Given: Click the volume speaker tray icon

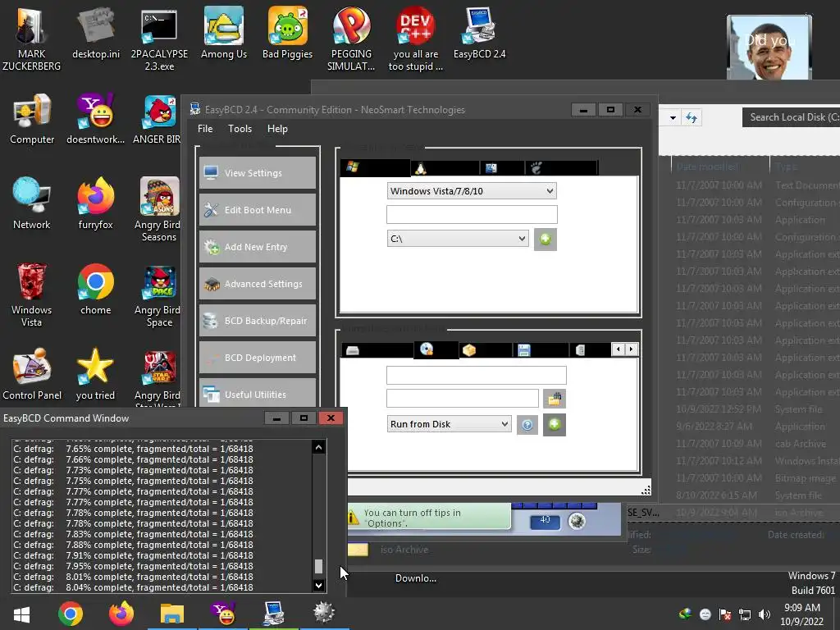Looking at the screenshot, I should 765,614.
